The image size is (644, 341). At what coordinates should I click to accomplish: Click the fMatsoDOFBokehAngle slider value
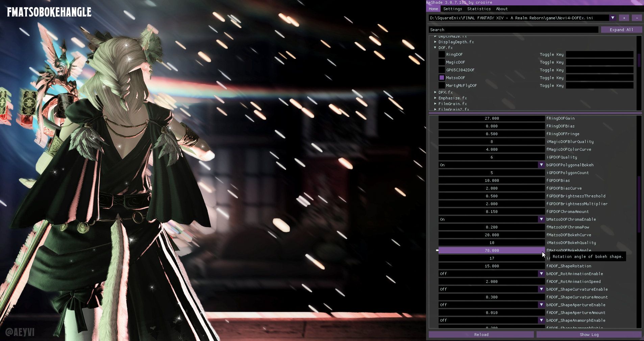click(492, 250)
